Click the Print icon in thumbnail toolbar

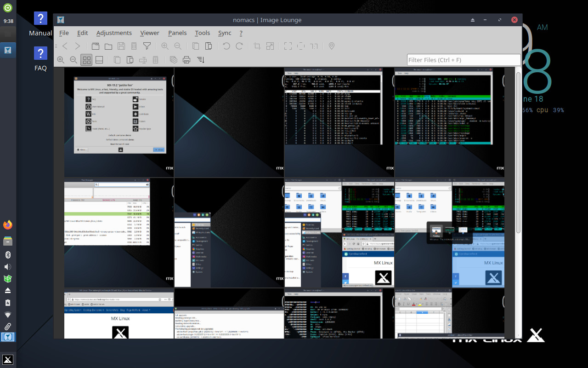(x=187, y=60)
